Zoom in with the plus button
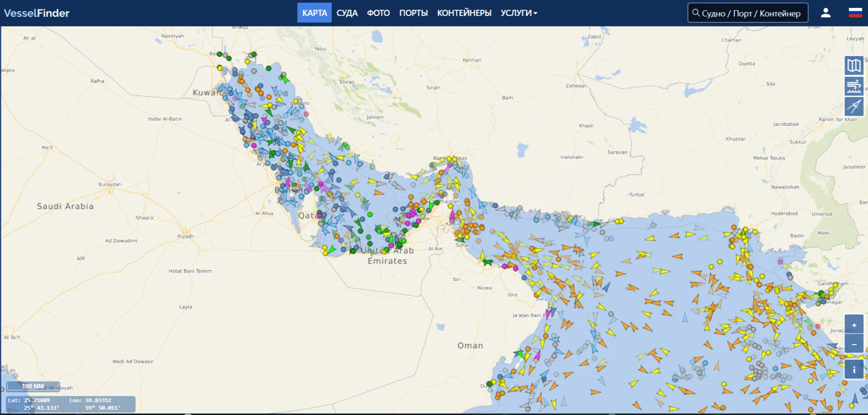The image size is (868, 415). click(x=854, y=325)
